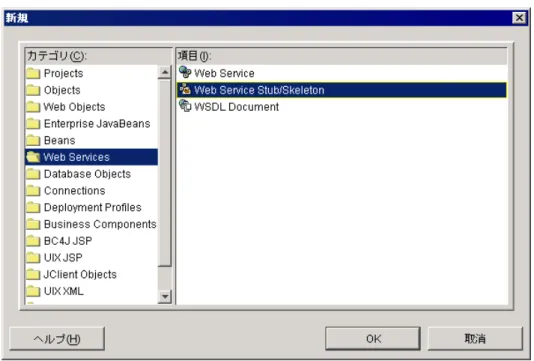
Task: Open help with the ヘルプ(H) button
Action: pyautogui.click(x=57, y=339)
